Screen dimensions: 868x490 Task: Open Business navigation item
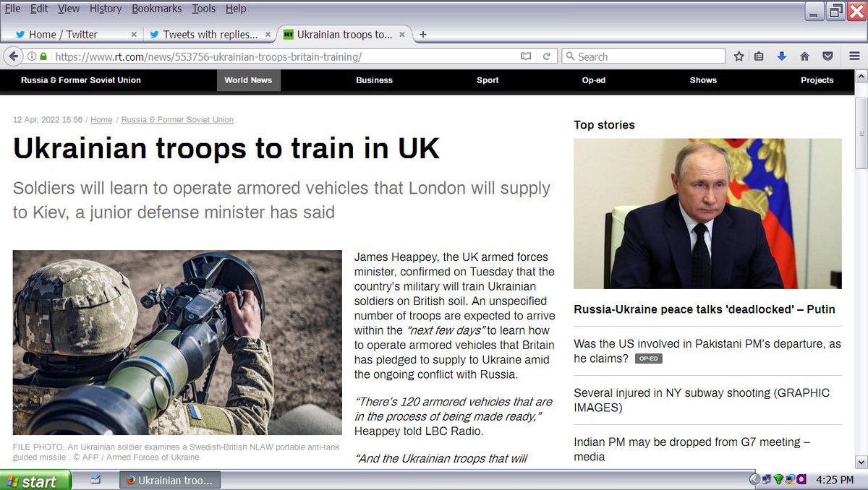coord(374,80)
